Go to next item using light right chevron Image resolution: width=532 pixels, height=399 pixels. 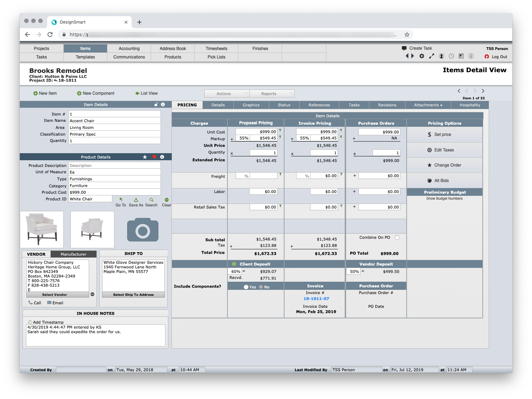point(475,91)
